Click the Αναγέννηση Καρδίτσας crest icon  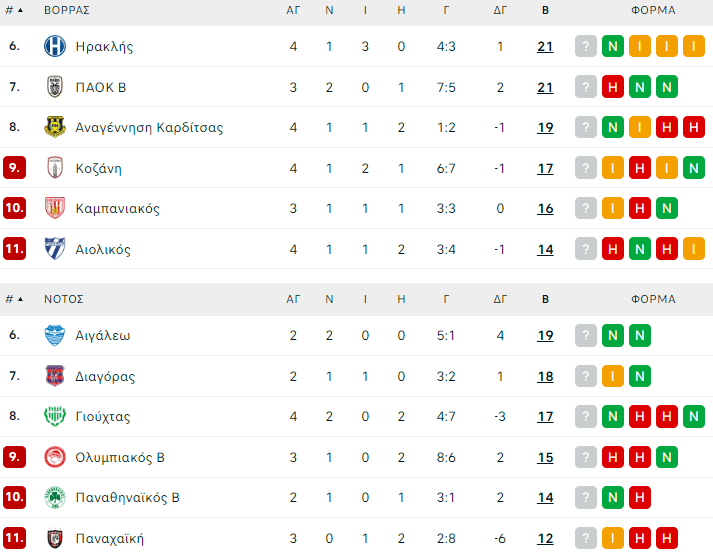55,127
